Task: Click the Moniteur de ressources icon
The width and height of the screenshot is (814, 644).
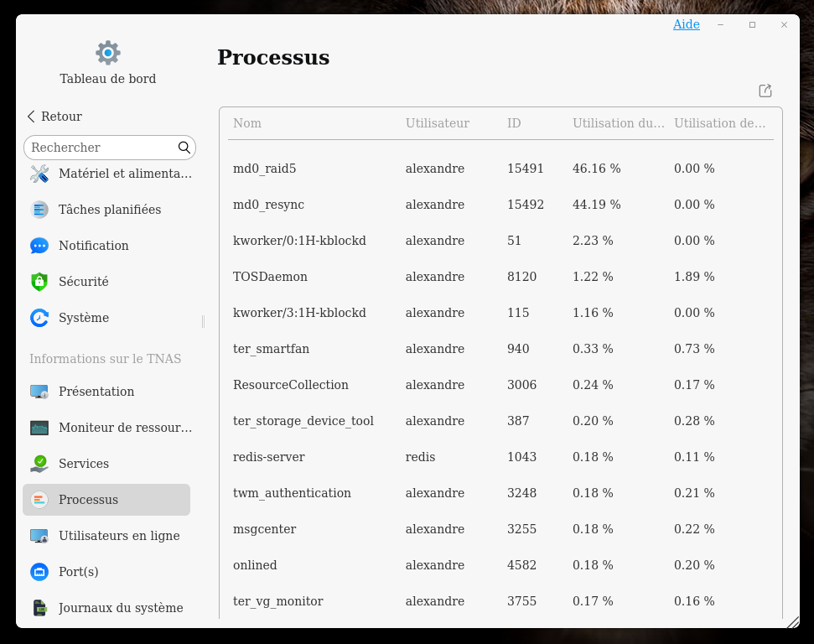Action: click(39, 428)
